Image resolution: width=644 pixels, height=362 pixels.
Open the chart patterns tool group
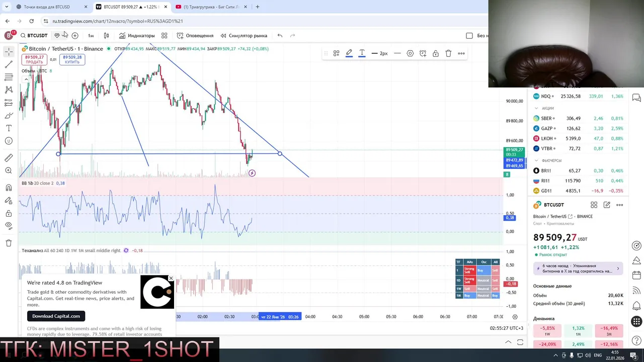coord(9,89)
